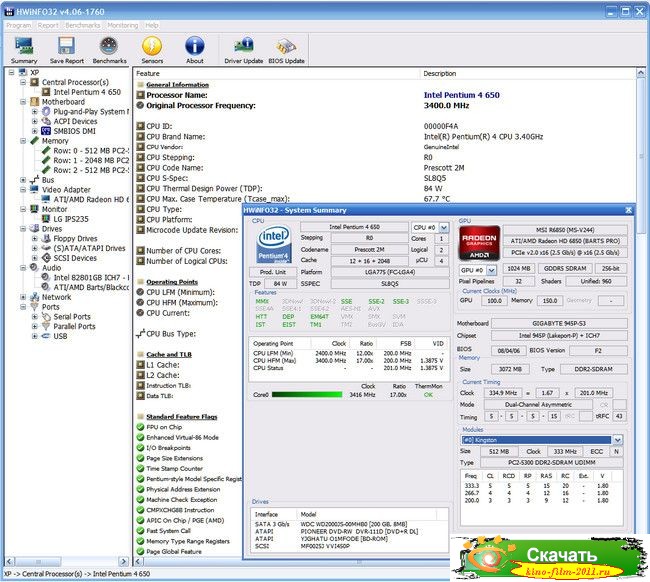The image size is (650, 582).
Task: Expand the Network tree node
Action: 23,297
